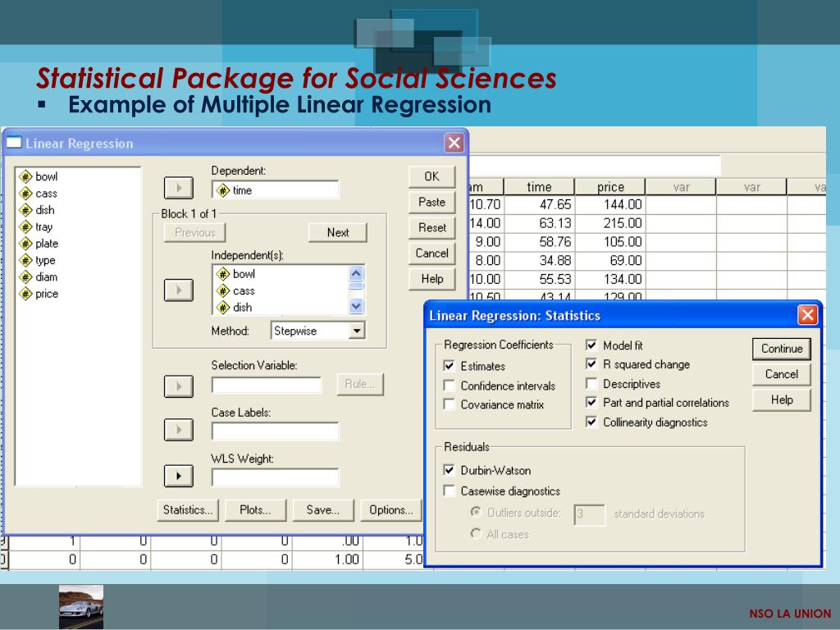Select the diam variable in source list

coord(39,277)
